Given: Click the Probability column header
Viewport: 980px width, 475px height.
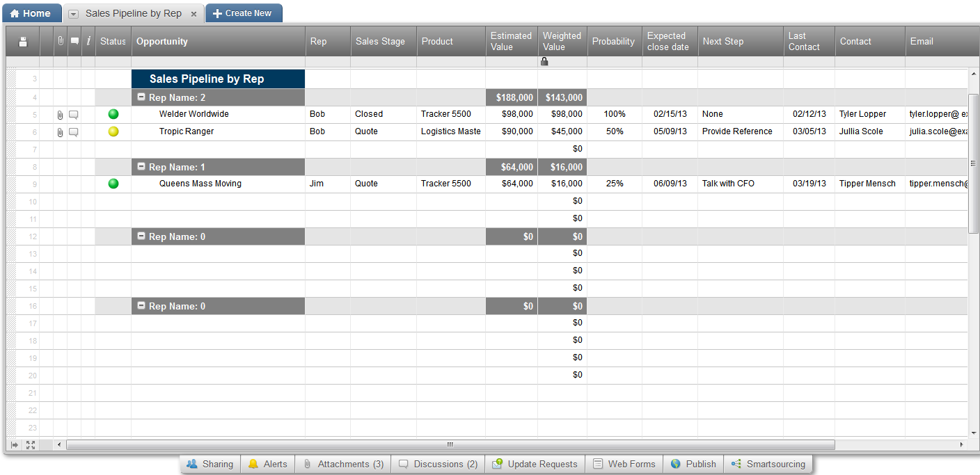Looking at the screenshot, I should coord(615,41).
